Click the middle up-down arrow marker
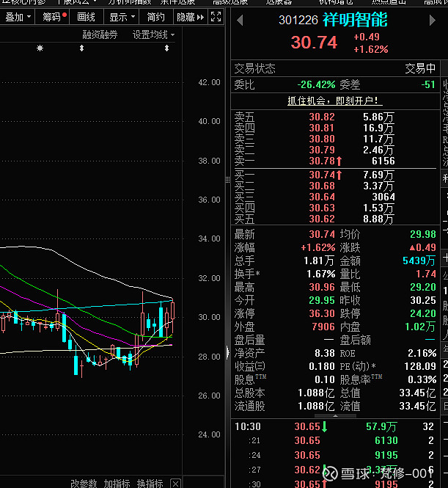This screenshot has height=488, width=448. tap(82, 48)
